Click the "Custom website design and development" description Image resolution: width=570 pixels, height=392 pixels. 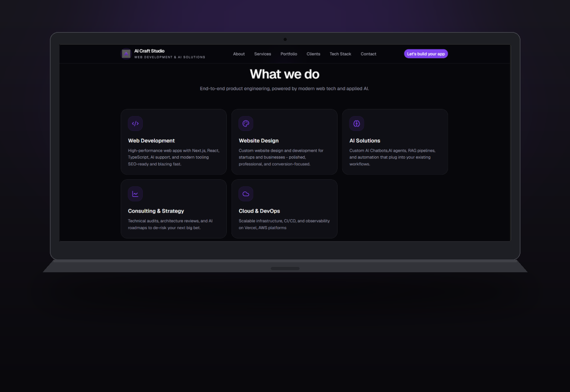pos(281,157)
